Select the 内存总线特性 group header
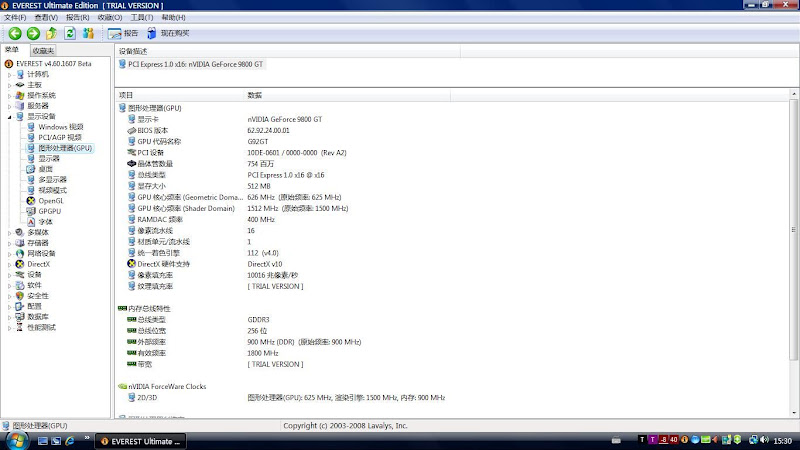800x450 pixels. pyautogui.click(x=144, y=309)
